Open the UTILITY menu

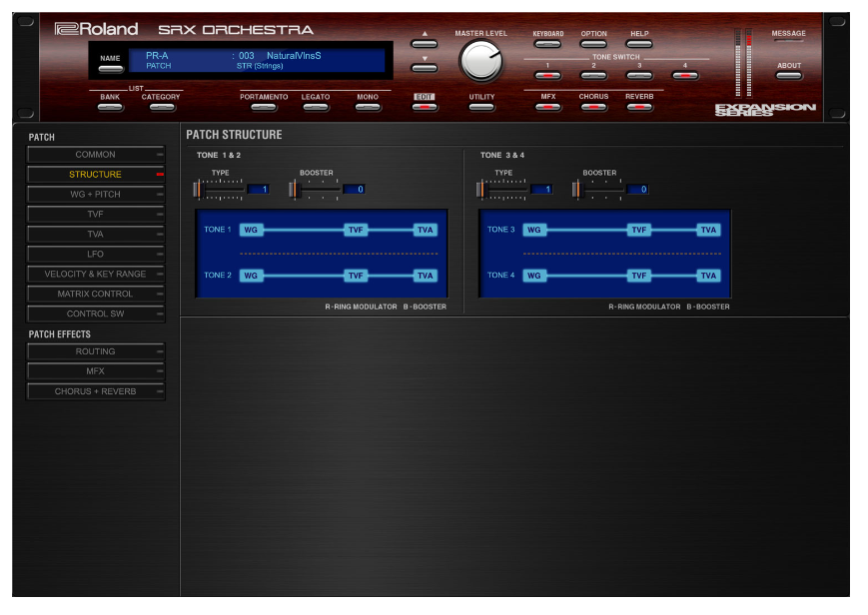481,108
